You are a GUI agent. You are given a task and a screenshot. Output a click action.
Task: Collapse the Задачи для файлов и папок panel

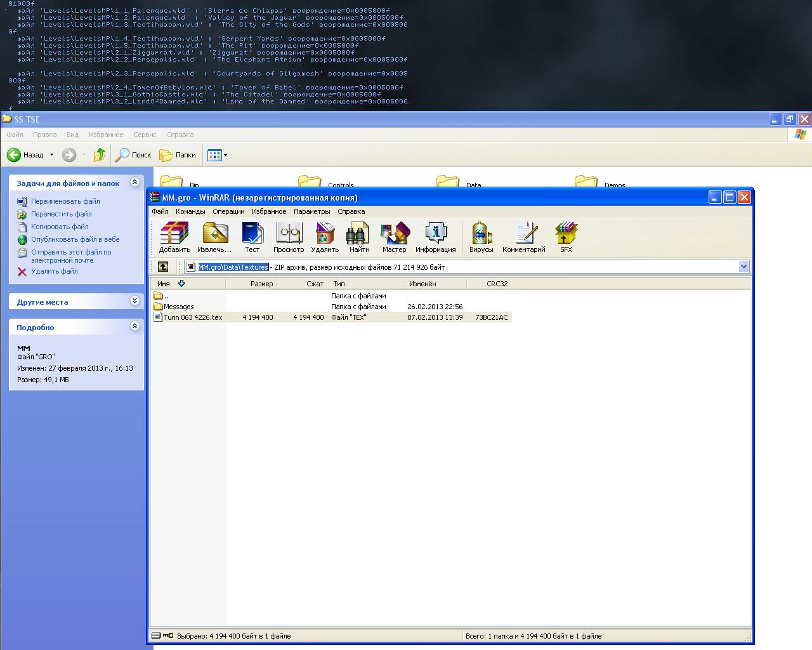tap(134, 182)
